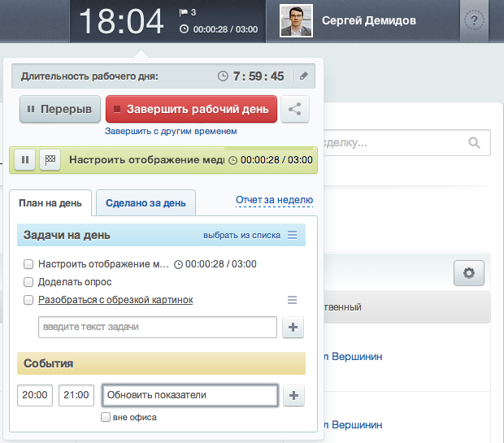Open menu icon for Разобраться task row
Screen dimensions: 504x443
coord(292,300)
